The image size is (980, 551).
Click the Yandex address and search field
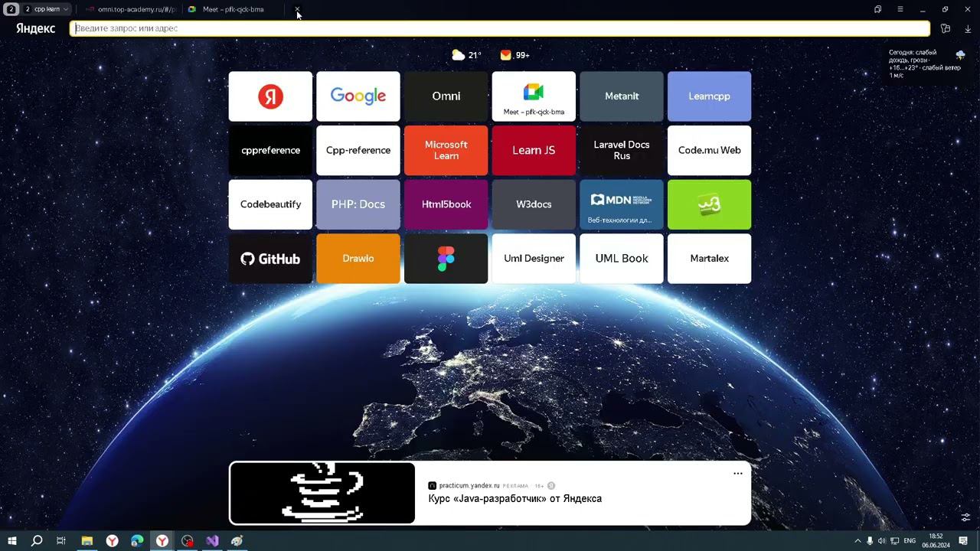(500, 28)
